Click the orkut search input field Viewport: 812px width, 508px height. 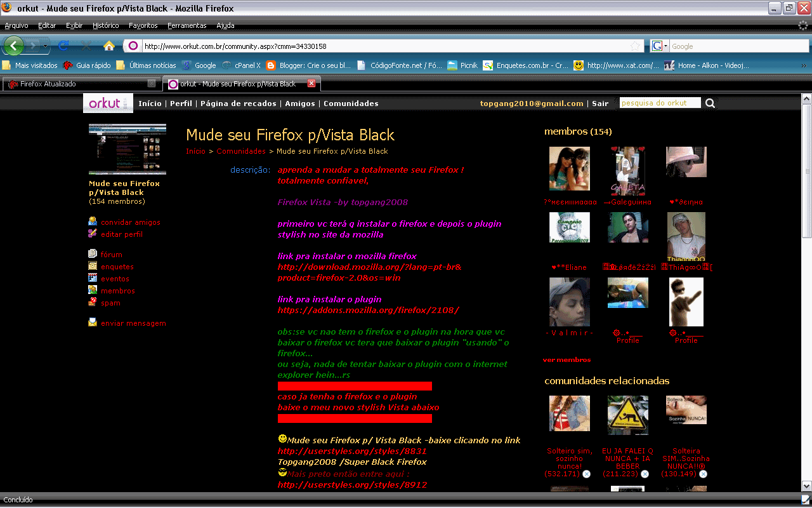click(x=660, y=103)
